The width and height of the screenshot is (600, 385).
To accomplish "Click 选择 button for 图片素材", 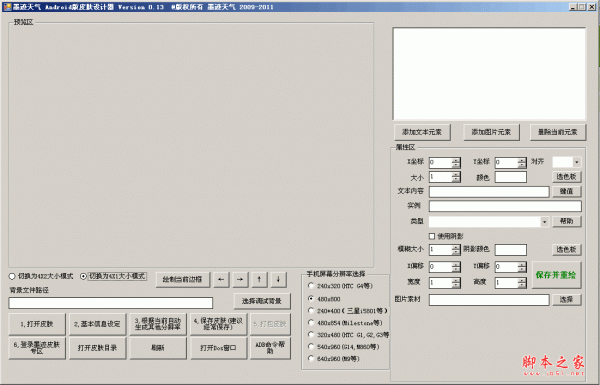I will (566, 299).
